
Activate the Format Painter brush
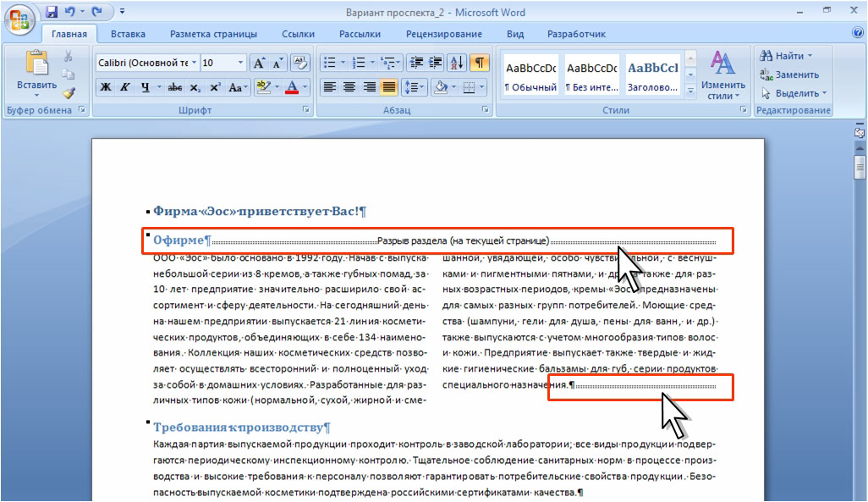point(68,93)
